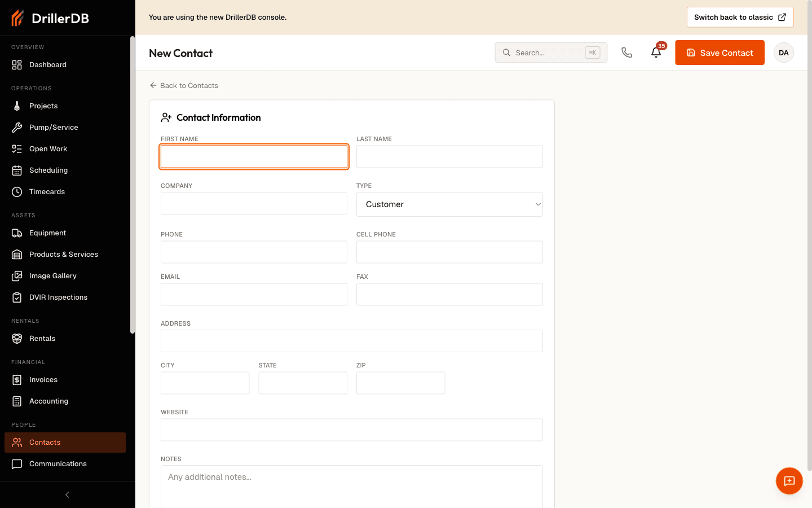Click the Pump/Service wrench icon
Image resolution: width=812 pixels, height=508 pixels.
click(17, 128)
